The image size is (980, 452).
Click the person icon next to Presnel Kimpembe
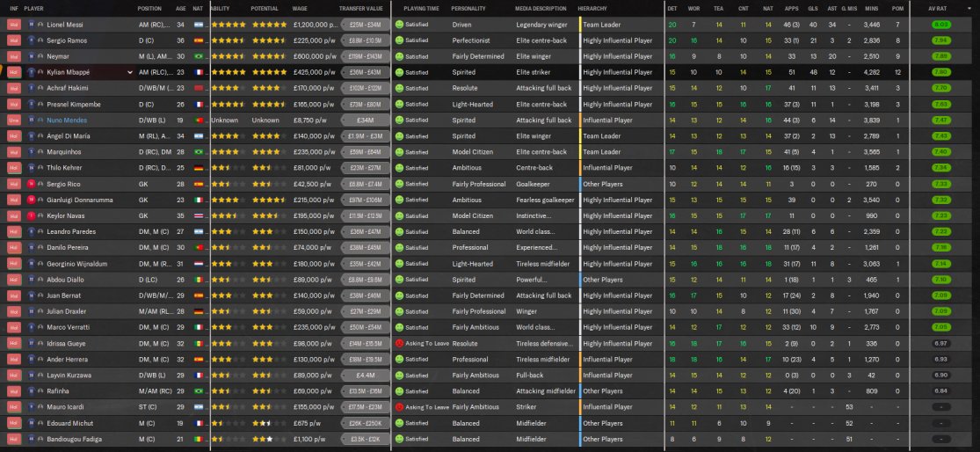(40, 105)
